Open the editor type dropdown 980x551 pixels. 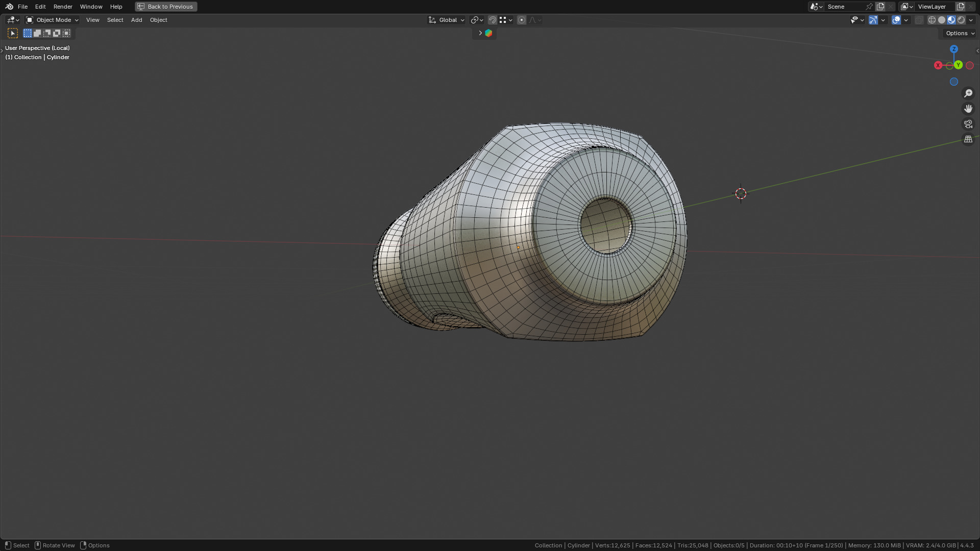pos(13,20)
